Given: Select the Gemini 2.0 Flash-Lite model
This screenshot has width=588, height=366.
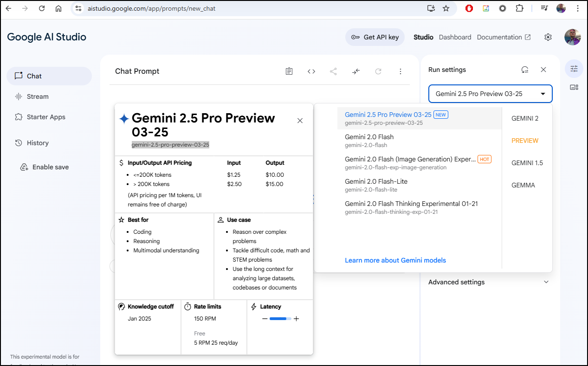Looking at the screenshot, I should (420, 185).
